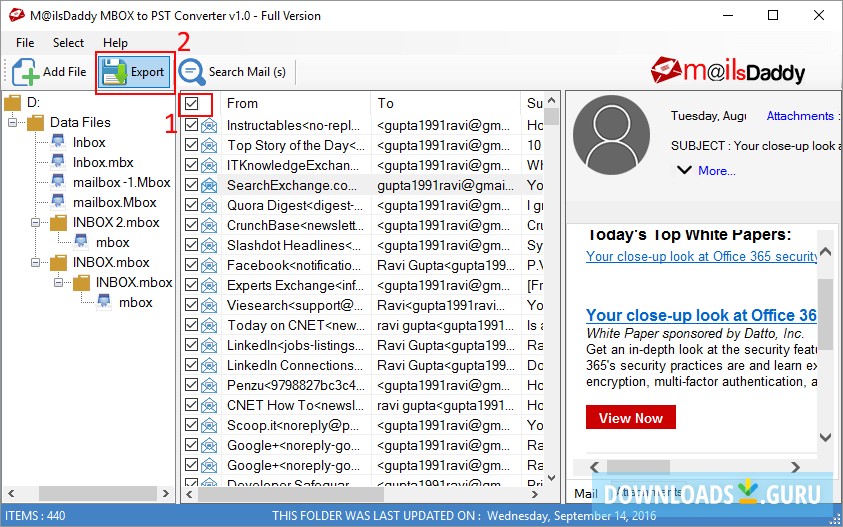843x527 pixels.
Task: Open underlined Office 365 security link
Action: (702, 257)
